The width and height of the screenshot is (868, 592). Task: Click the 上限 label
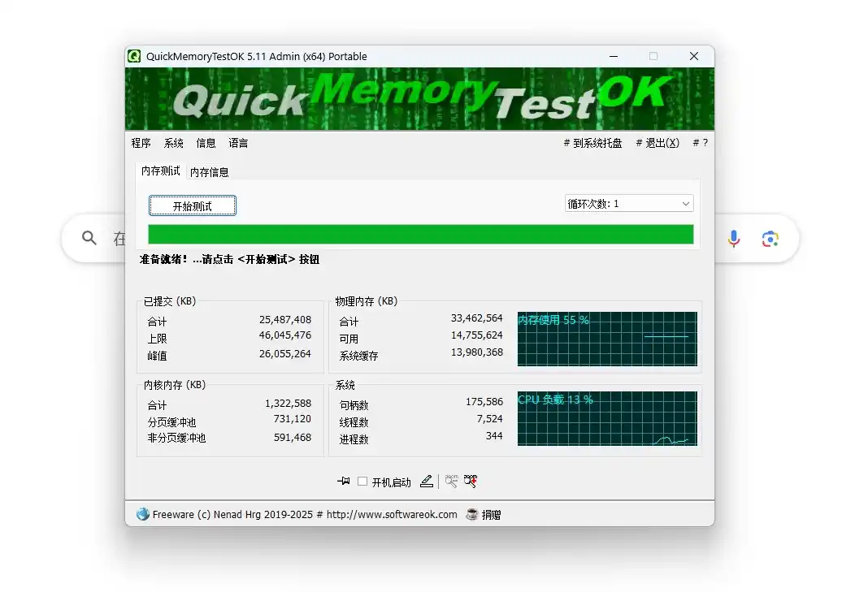point(157,339)
